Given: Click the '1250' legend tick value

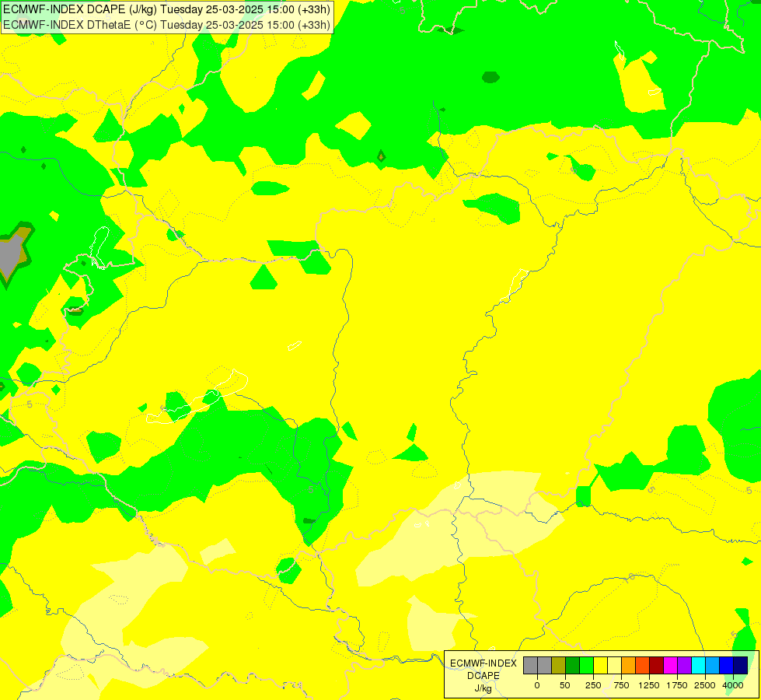Looking at the screenshot, I should [649, 685].
